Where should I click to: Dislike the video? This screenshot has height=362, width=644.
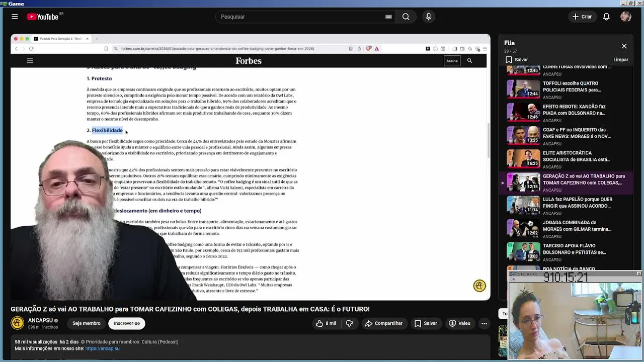coord(349,323)
